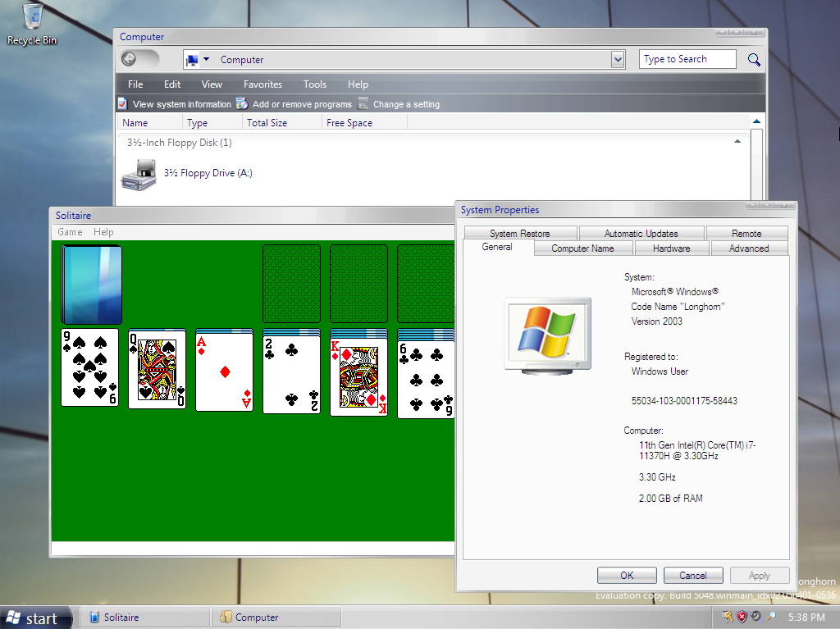Click the red security shield tray icon

[742, 617]
